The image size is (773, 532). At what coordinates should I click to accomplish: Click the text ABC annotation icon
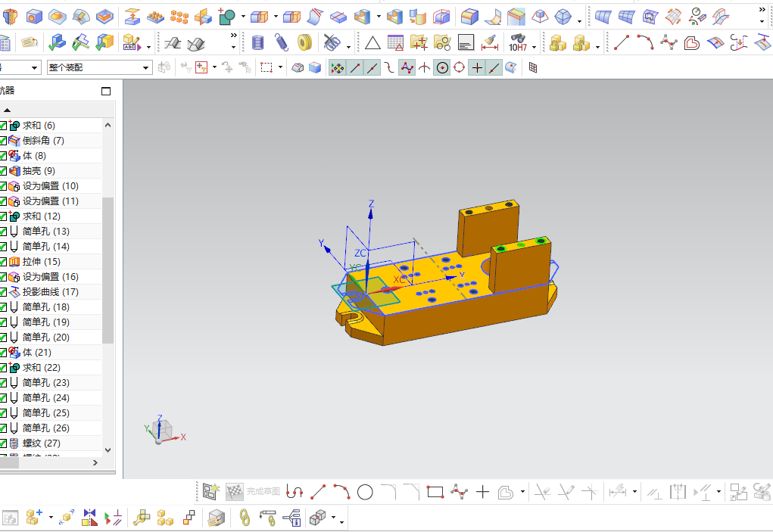[x=131, y=43]
